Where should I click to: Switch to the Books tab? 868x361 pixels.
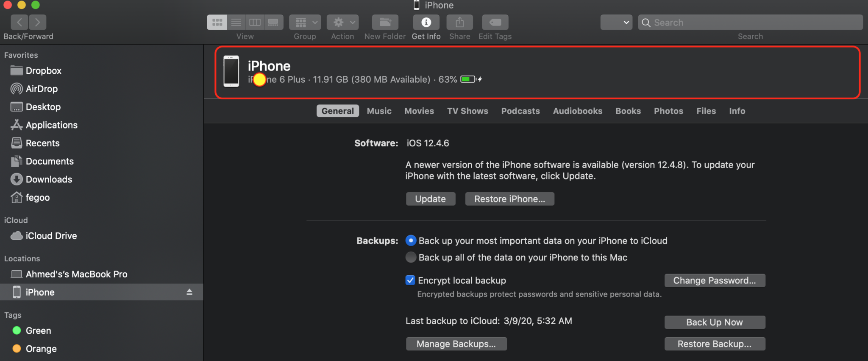coord(628,111)
